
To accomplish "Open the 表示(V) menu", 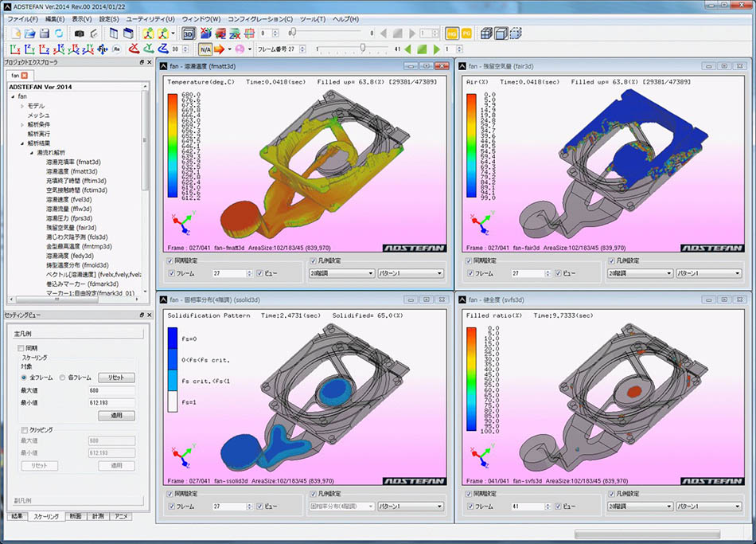I will (82, 19).
